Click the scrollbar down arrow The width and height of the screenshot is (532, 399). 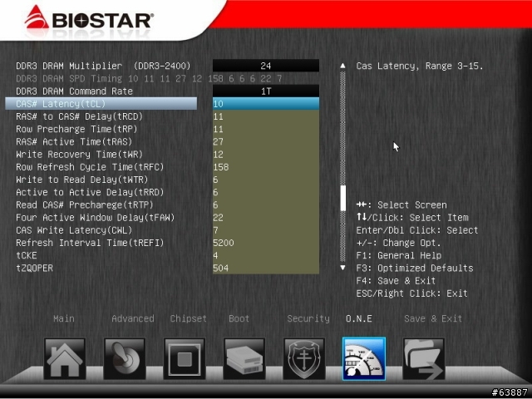point(343,268)
